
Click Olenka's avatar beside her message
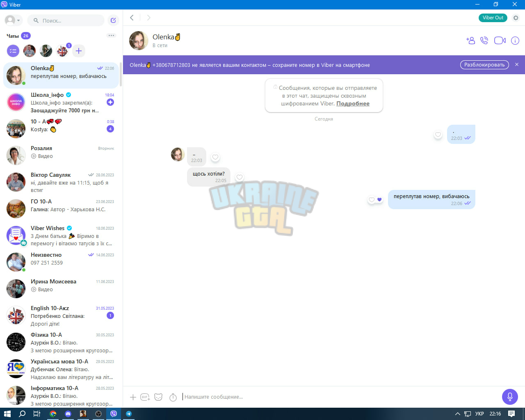pyautogui.click(x=178, y=154)
